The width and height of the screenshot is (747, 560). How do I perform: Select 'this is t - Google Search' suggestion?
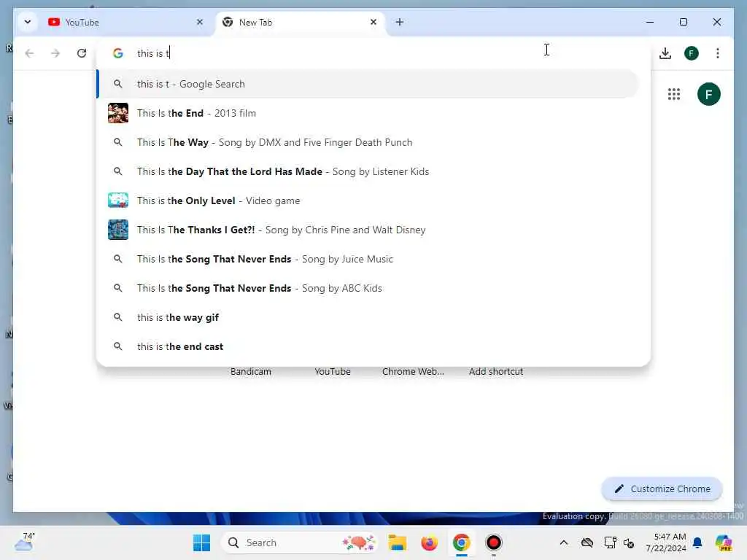[x=368, y=84]
